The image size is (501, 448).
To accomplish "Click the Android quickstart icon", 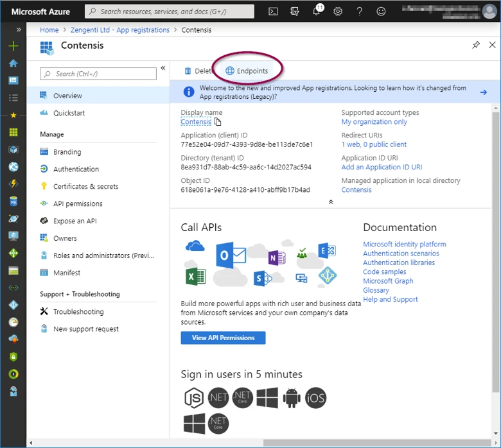I will 292,398.
